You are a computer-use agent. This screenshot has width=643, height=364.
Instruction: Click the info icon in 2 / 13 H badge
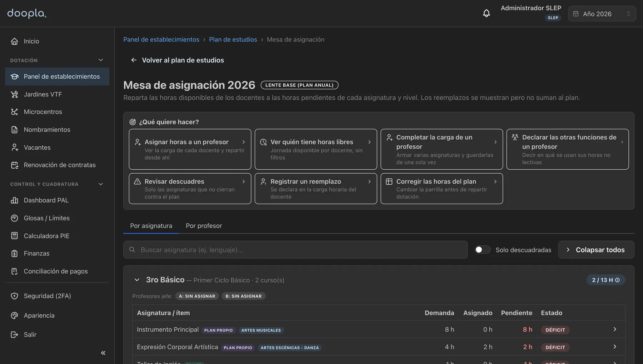coord(617,280)
